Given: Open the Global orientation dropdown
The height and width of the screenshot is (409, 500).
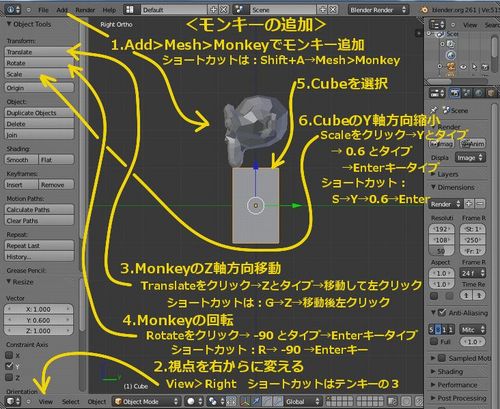Looking at the screenshot, I should (303, 401).
